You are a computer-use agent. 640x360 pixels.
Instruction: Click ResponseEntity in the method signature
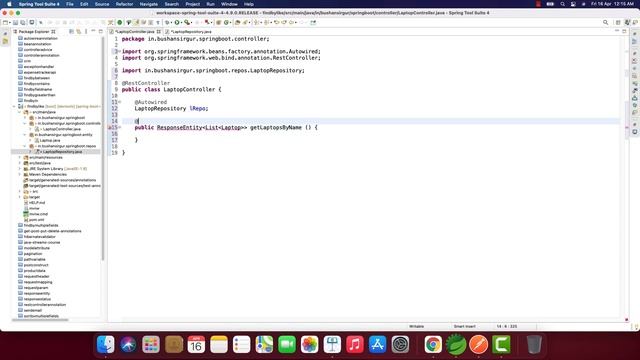click(x=179, y=127)
